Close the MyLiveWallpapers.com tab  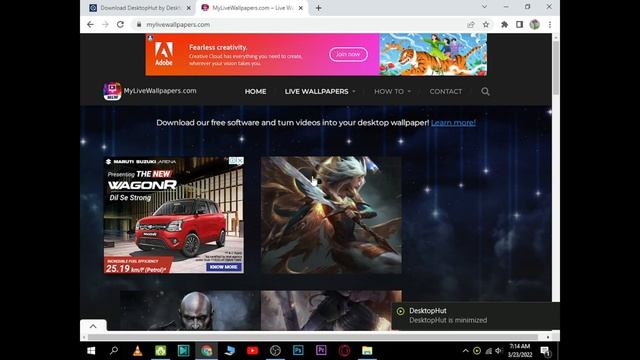tap(300, 8)
